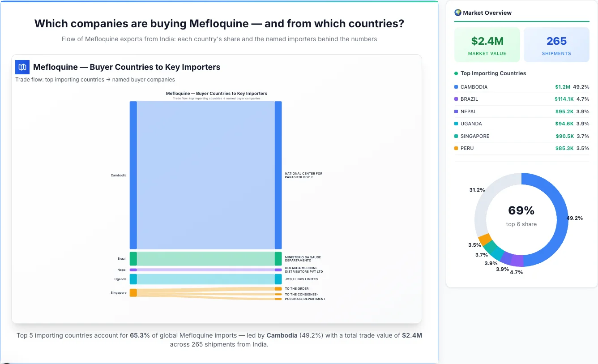Click the $2.4M Market Value card
This screenshot has height=364, width=598.
(487, 44)
